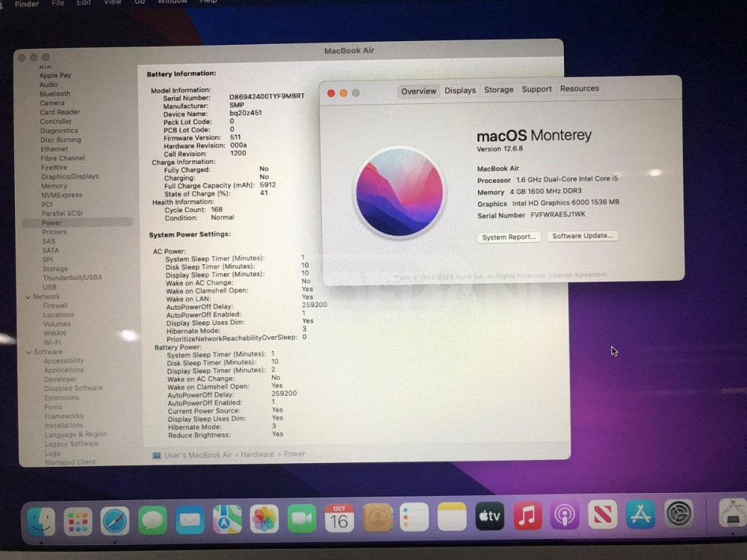Collapse the Software section in sidebar

coord(29,352)
